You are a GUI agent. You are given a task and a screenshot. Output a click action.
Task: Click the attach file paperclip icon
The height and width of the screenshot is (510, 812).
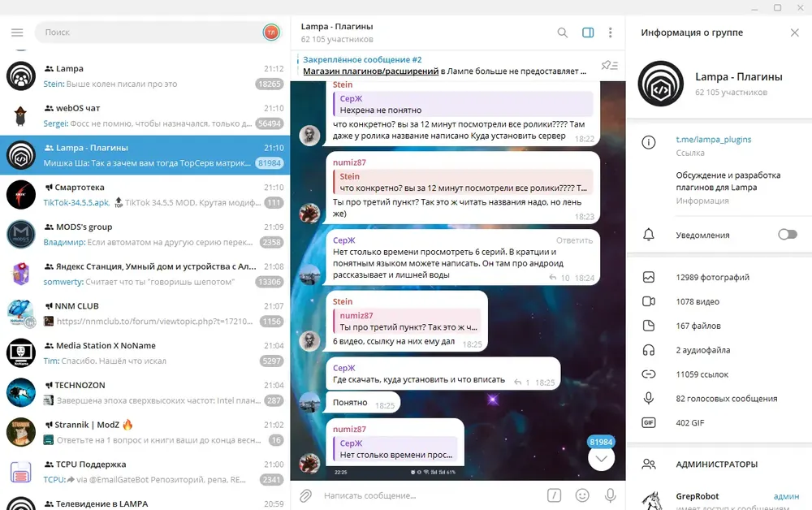coord(305,495)
